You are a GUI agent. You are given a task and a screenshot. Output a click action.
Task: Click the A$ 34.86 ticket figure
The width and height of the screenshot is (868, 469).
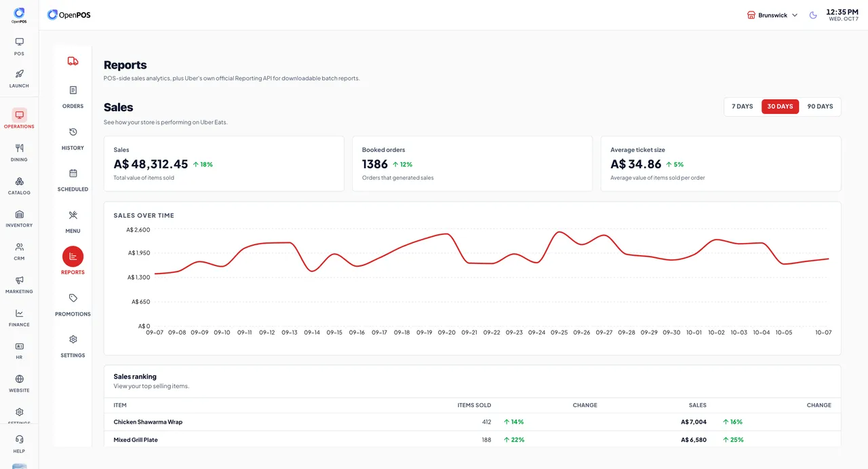click(x=636, y=164)
